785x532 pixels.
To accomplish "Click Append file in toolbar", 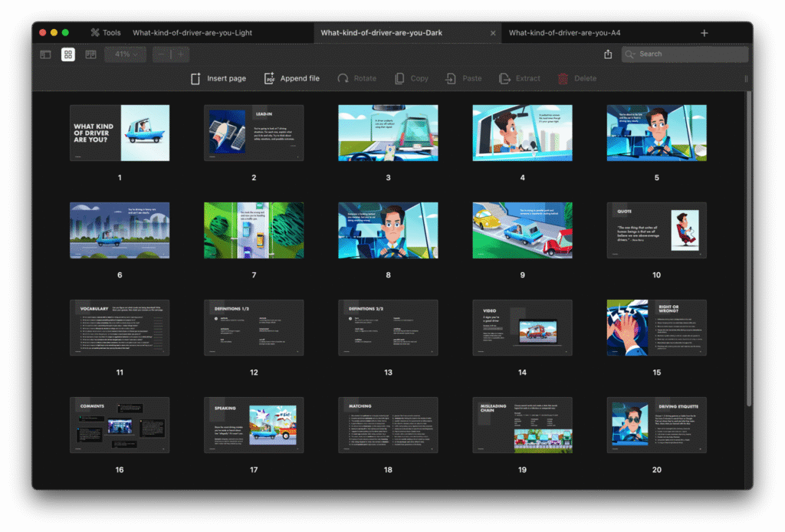I will pos(291,78).
